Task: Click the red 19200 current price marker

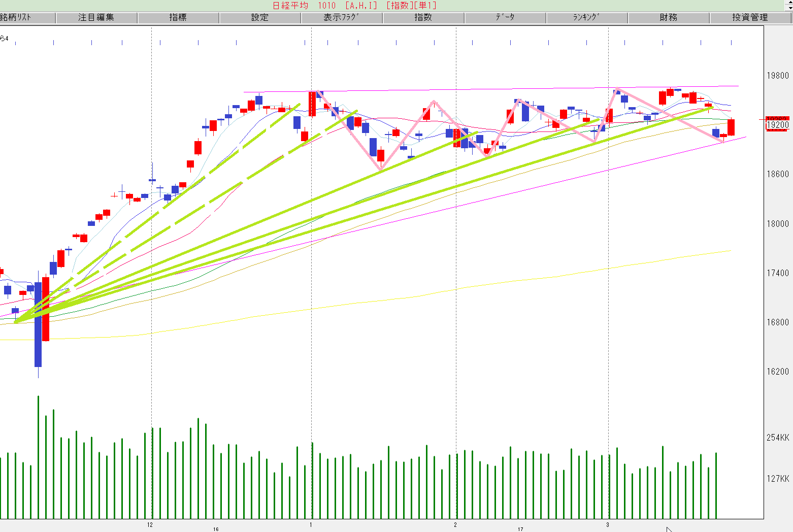Action: tap(777, 124)
